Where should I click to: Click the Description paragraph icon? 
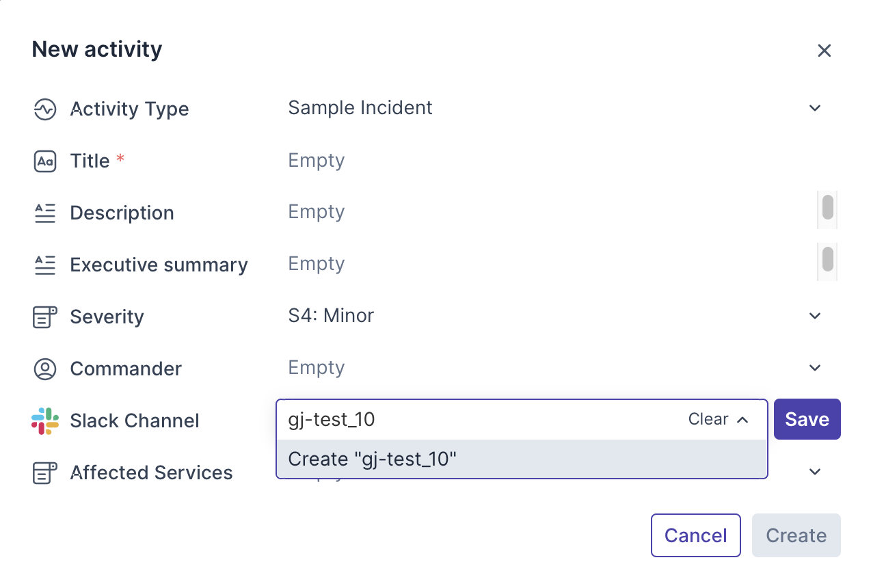pyautogui.click(x=45, y=213)
